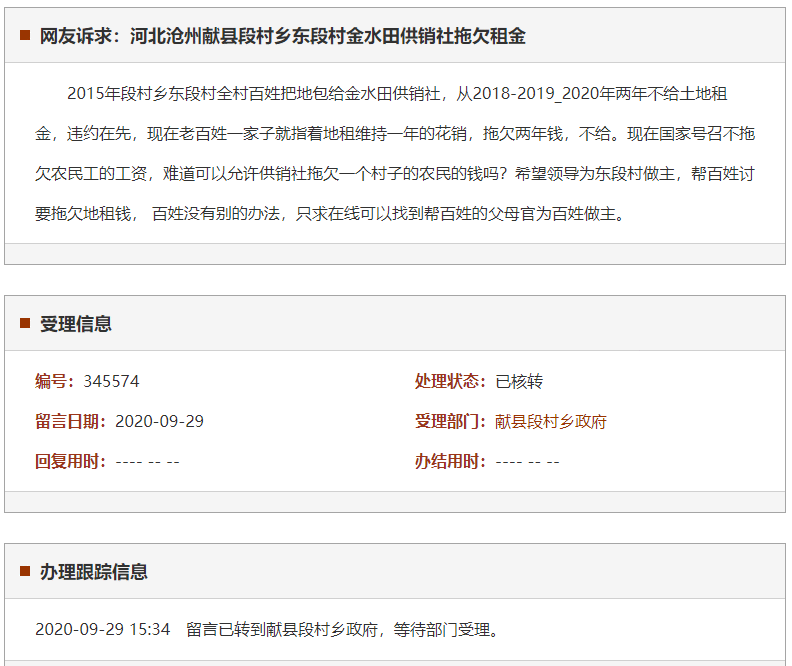The width and height of the screenshot is (792, 666).
Task: Click the 办理跟踪信息 section heading
Action: (94, 572)
